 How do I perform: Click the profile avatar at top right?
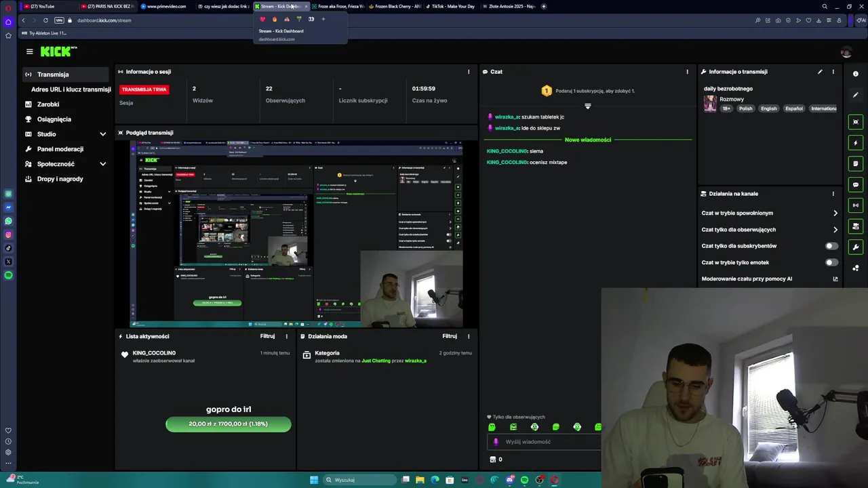846,52
